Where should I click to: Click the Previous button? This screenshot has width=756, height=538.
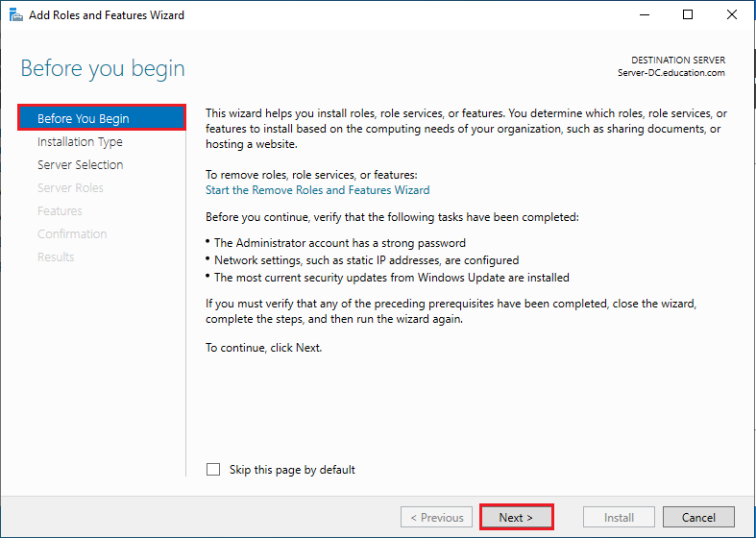coord(437,518)
